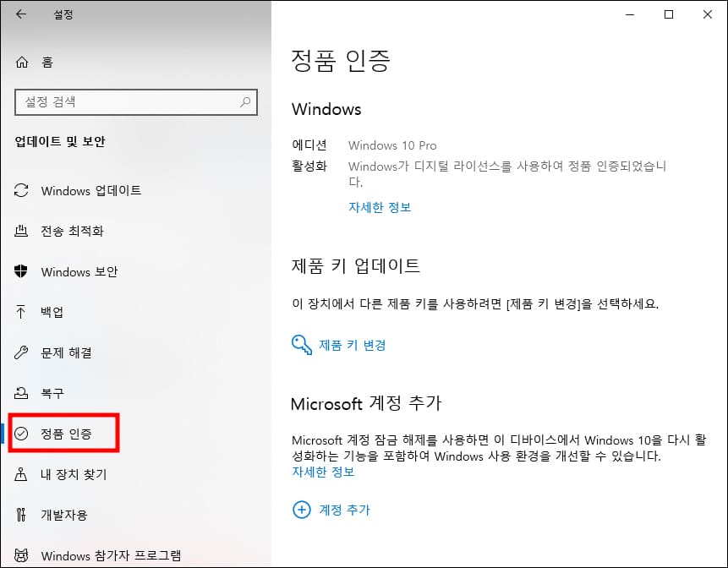Click the 문제 해결 wrench icon
This screenshot has width=728, height=568.
[21, 352]
